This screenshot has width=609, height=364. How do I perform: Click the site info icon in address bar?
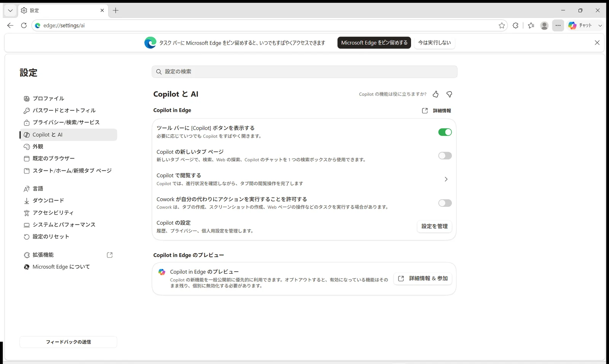click(37, 25)
